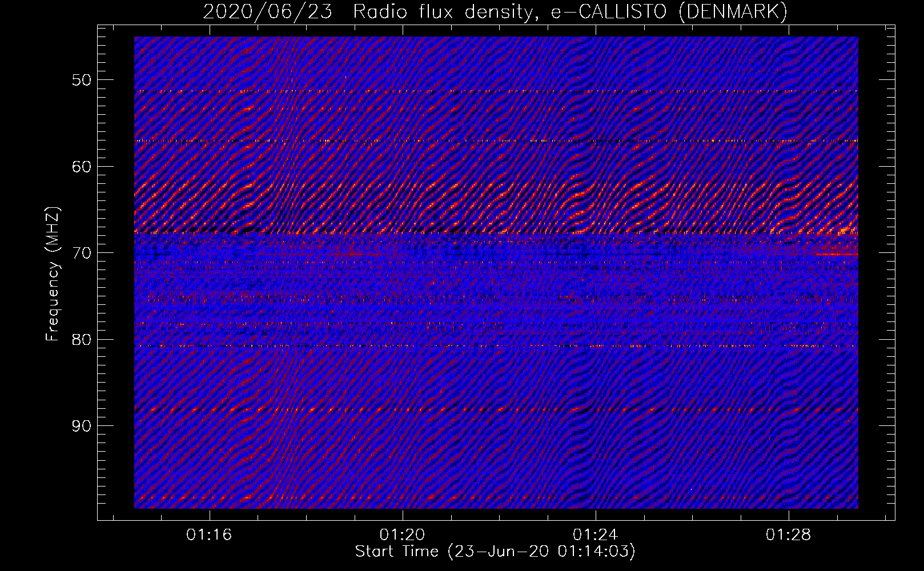Select the 01:20 time tick label
The height and width of the screenshot is (571, 924).
402,535
